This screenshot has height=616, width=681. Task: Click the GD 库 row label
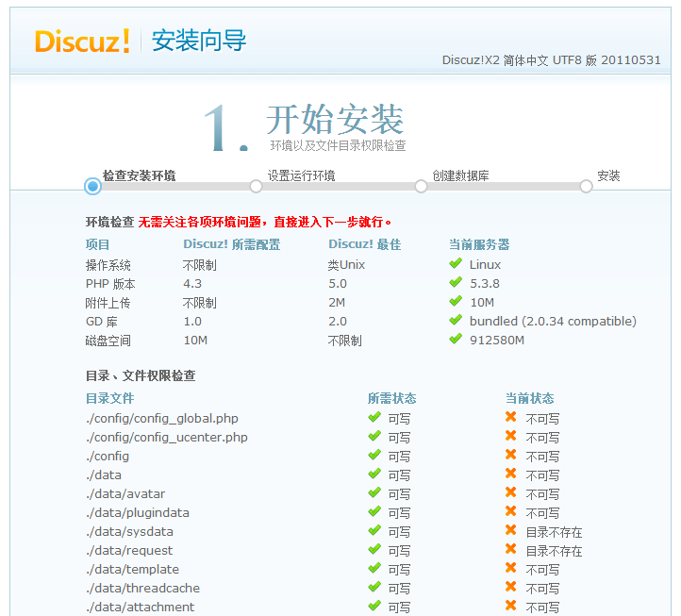click(102, 322)
